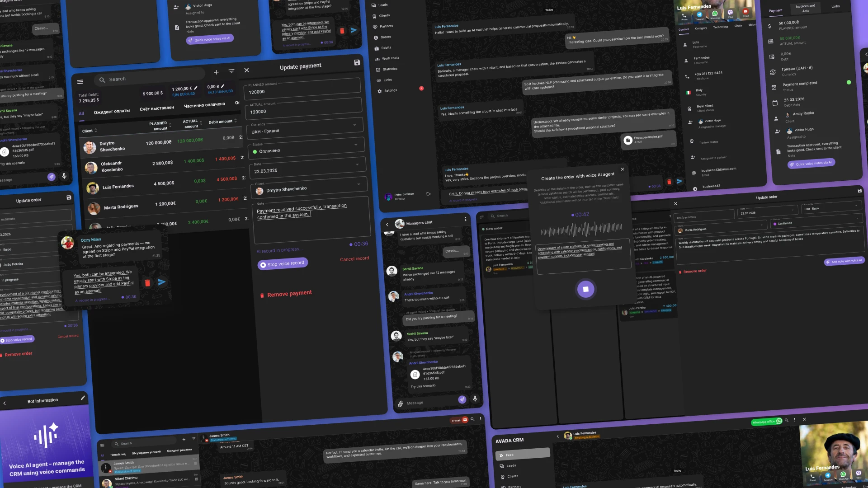Click the pencil edit icon in Bot Information
The height and width of the screenshot is (488, 868).
click(83, 398)
